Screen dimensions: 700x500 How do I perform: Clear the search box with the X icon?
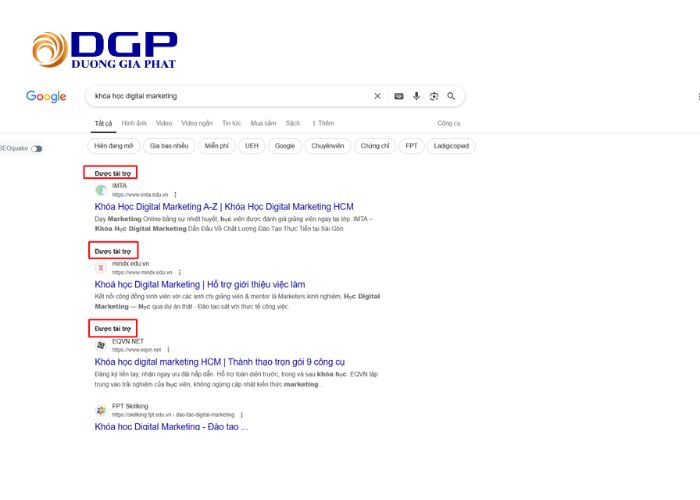coord(377,96)
